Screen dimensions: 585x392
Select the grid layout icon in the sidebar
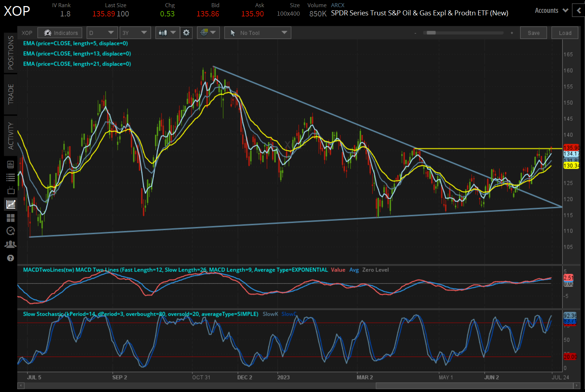(11, 218)
